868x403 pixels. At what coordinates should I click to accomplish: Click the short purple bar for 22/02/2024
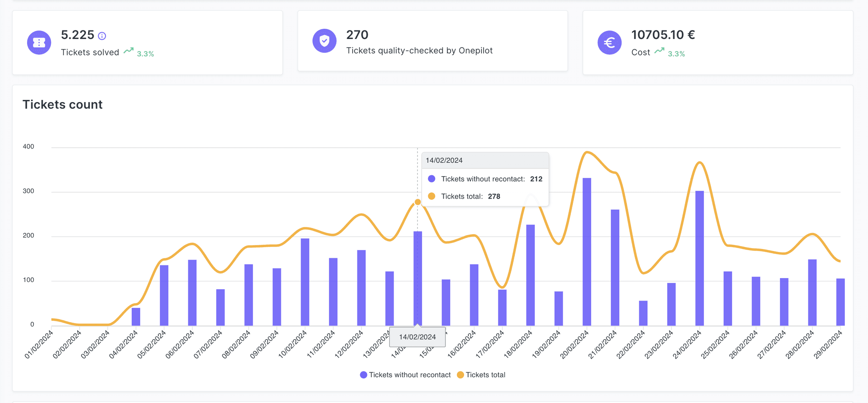(643, 313)
